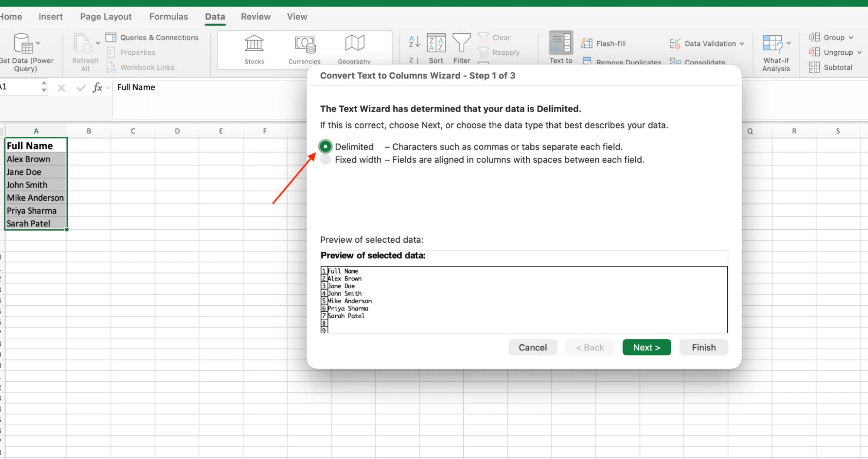Click the Ungroup outline icon

814,53
